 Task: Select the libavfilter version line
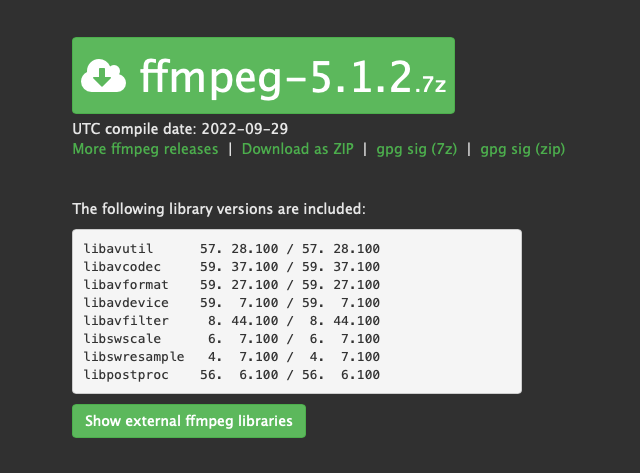click(x=232, y=320)
